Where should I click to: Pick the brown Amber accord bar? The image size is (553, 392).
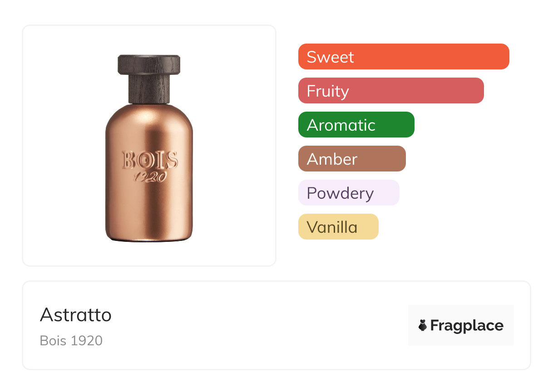[x=352, y=158]
